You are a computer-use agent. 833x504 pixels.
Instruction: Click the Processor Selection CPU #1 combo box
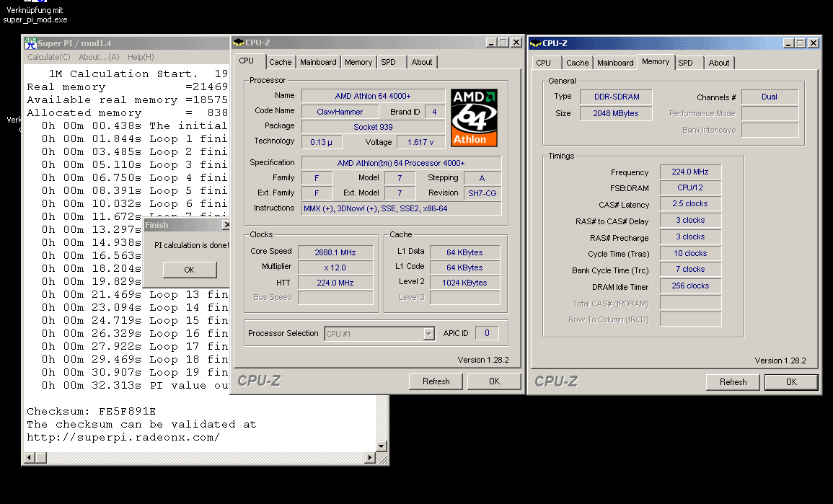379,334
